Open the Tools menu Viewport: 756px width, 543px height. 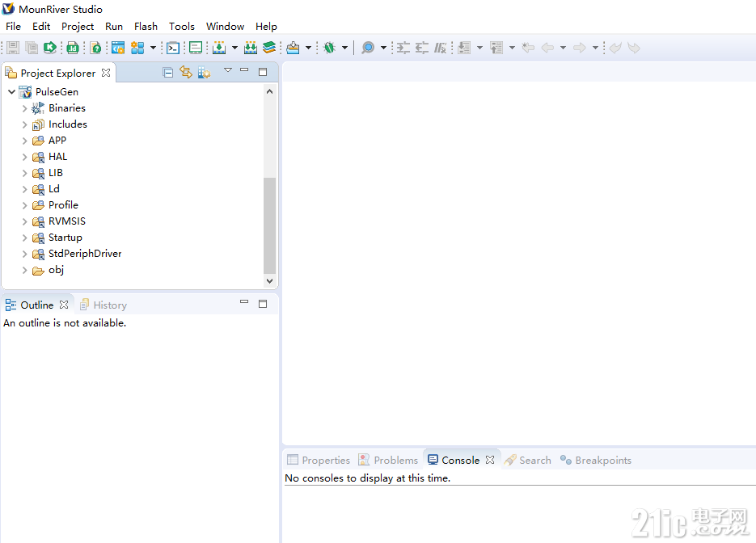(181, 26)
